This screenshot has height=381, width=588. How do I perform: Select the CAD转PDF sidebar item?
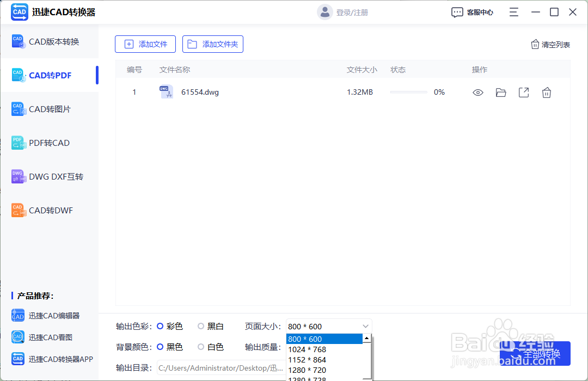tap(50, 75)
